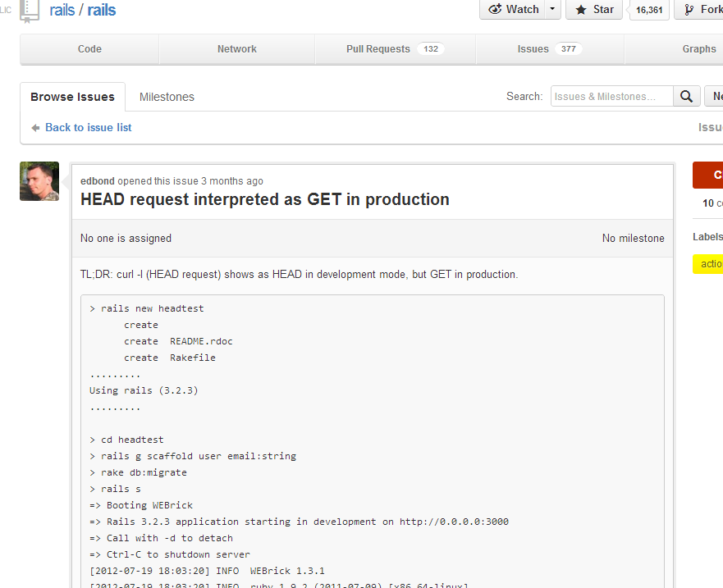Open the Watch options dropdown arrow
This screenshot has height=588, width=723.
pyautogui.click(x=552, y=10)
